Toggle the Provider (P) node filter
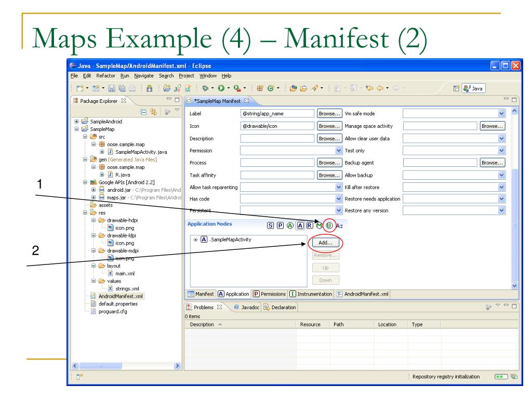 click(x=280, y=225)
